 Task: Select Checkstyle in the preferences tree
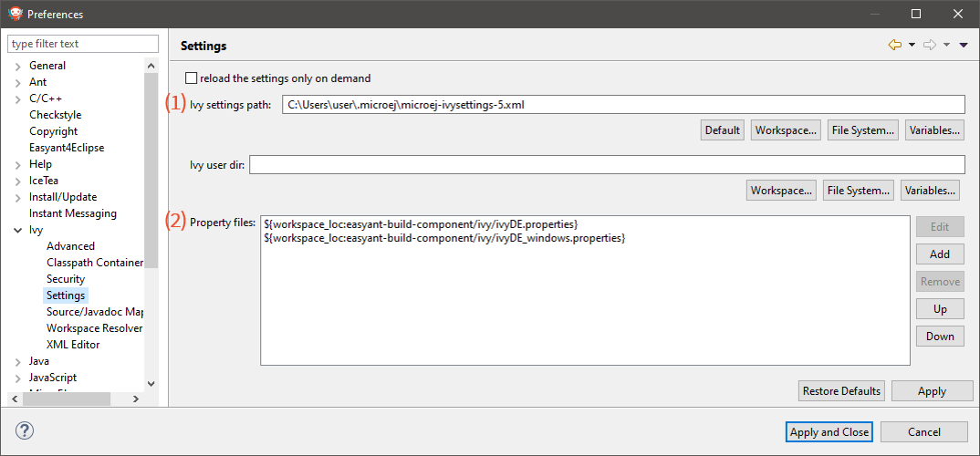coord(55,115)
